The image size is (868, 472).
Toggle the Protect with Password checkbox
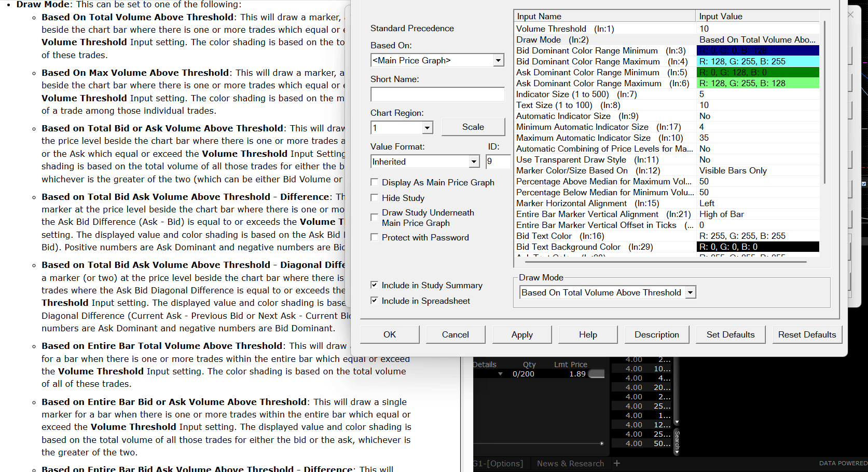coord(375,237)
